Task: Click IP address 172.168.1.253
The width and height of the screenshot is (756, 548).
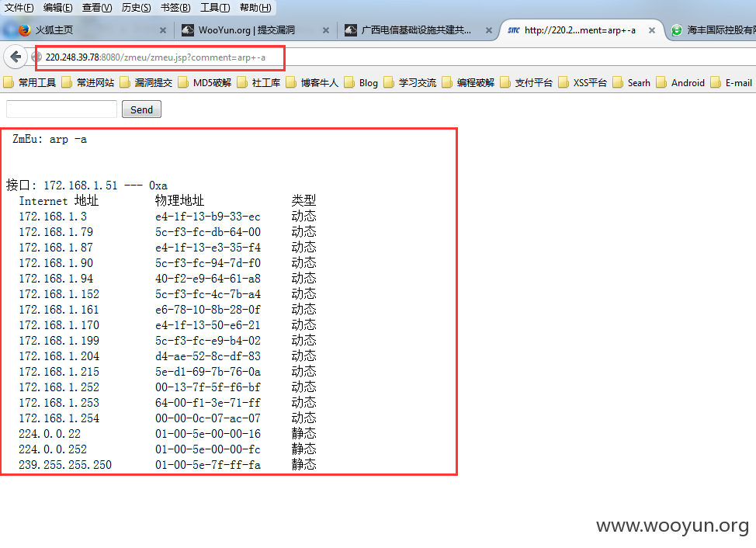Action: (x=59, y=402)
